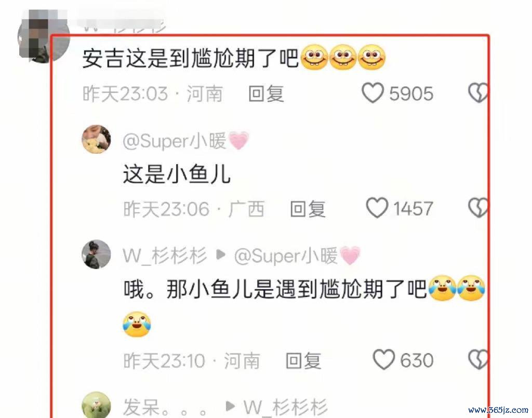Open the blurred avatar of top commenter
This screenshot has height=418, width=532.
(43, 36)
